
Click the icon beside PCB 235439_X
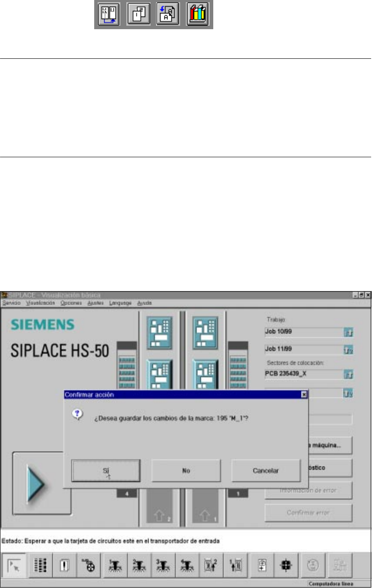(349, 375)
